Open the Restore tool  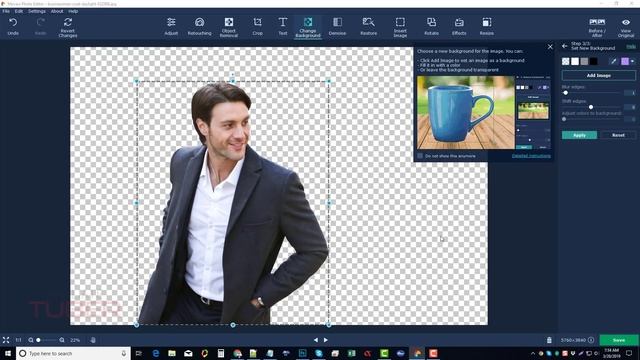coord(369,27)
